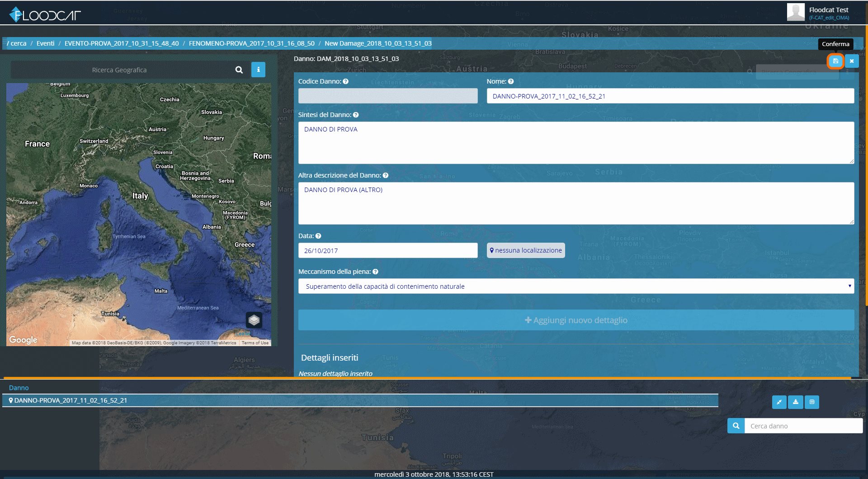Click the grid view icon in Danno panel

click(x=812, y=402)
